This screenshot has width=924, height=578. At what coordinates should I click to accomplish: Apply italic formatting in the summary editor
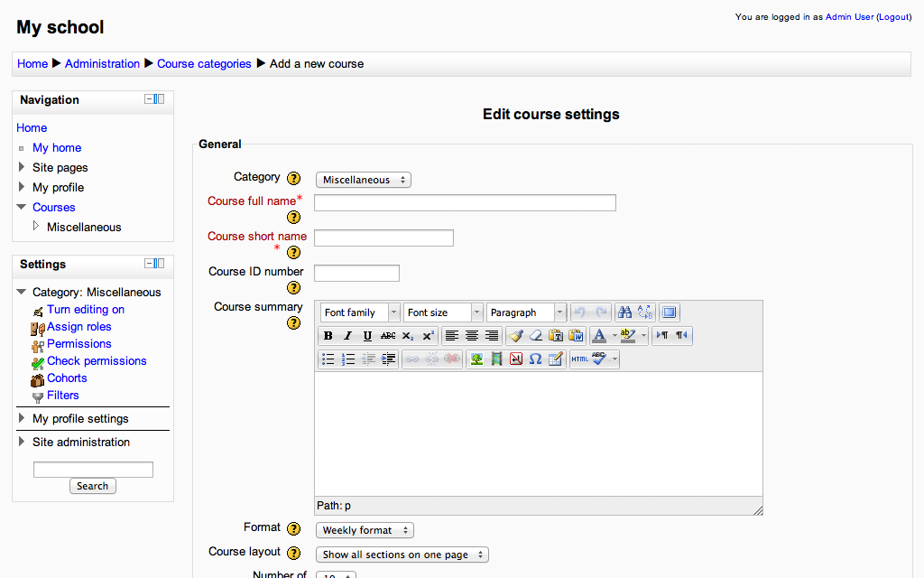tap(348, 336)
